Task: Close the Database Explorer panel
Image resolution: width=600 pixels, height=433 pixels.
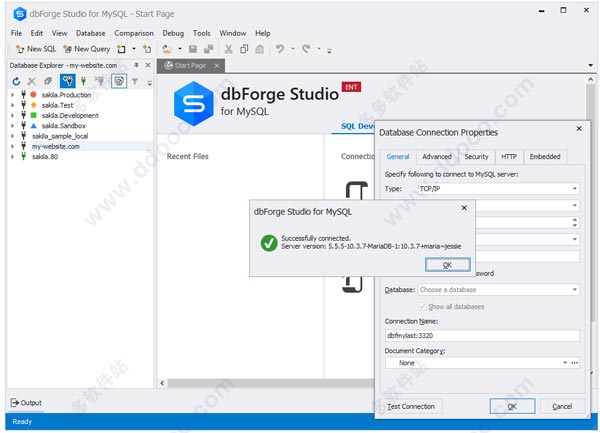Action: point(148,65)
